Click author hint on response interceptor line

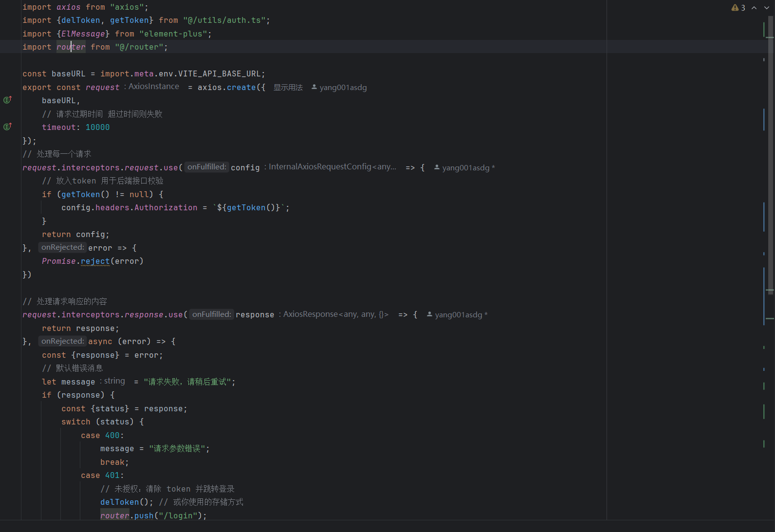(x=457, y=315)
